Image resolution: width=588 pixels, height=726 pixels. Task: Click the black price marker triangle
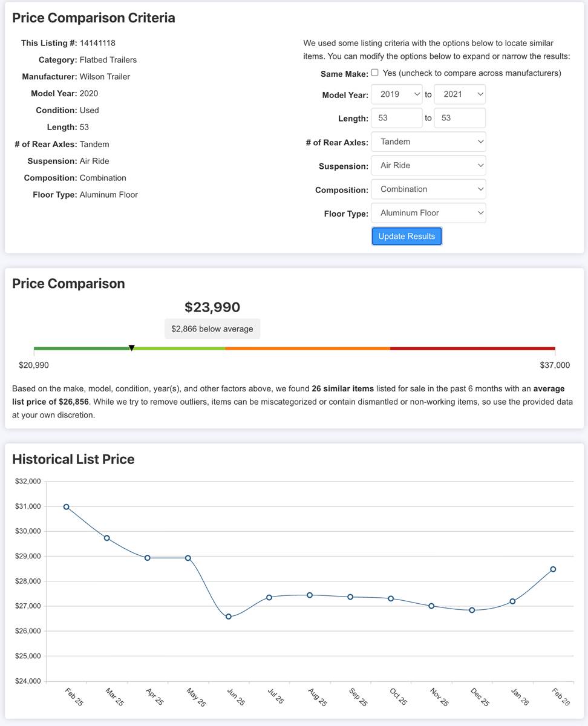point(131,348)
